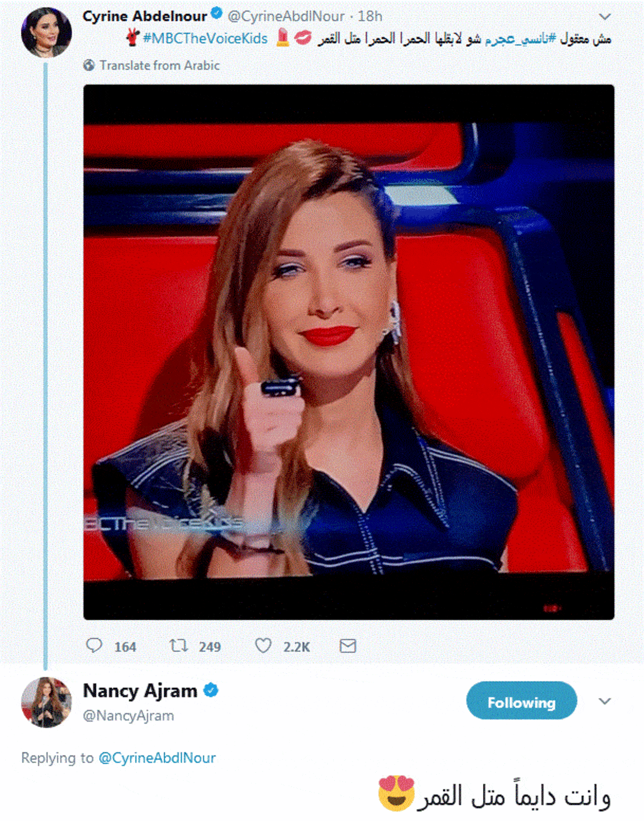Click the Cyrine Abdelnour display name
This screenshot has height=821, width=644.
click(144, 16)
